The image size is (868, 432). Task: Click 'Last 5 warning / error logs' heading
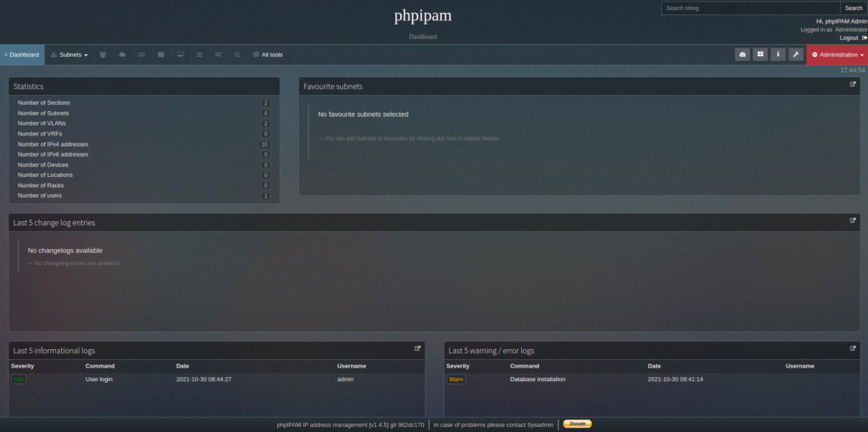point(492,351)
